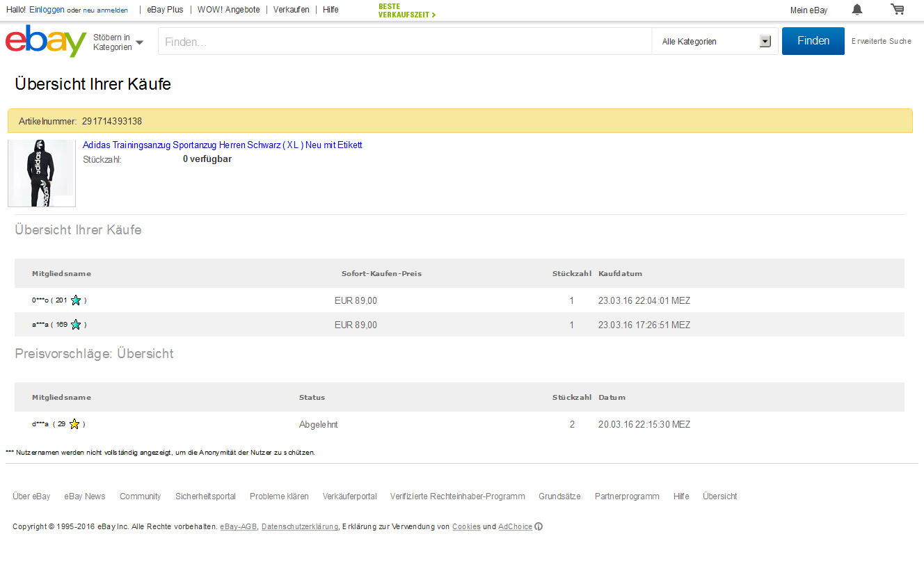Open the eBay-AGB link
924x566 pixels.
pos(239,527)
